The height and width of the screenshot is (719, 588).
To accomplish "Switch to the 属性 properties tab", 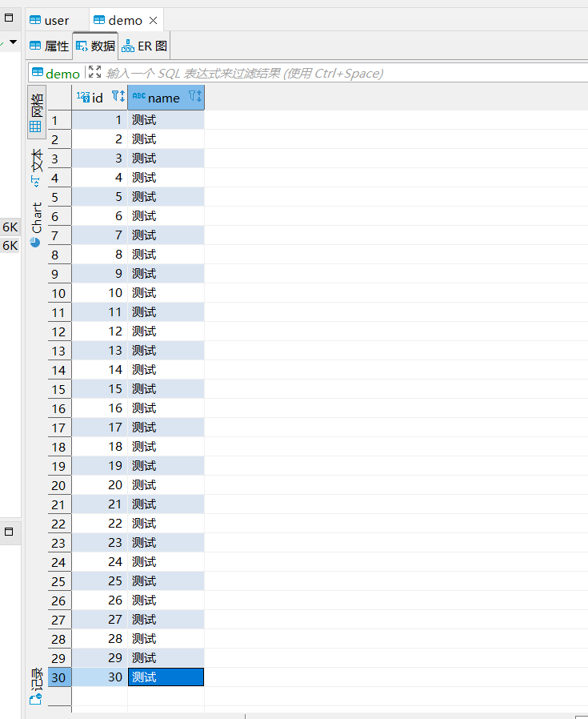I will pyautogui.click(x=49, y=46).
